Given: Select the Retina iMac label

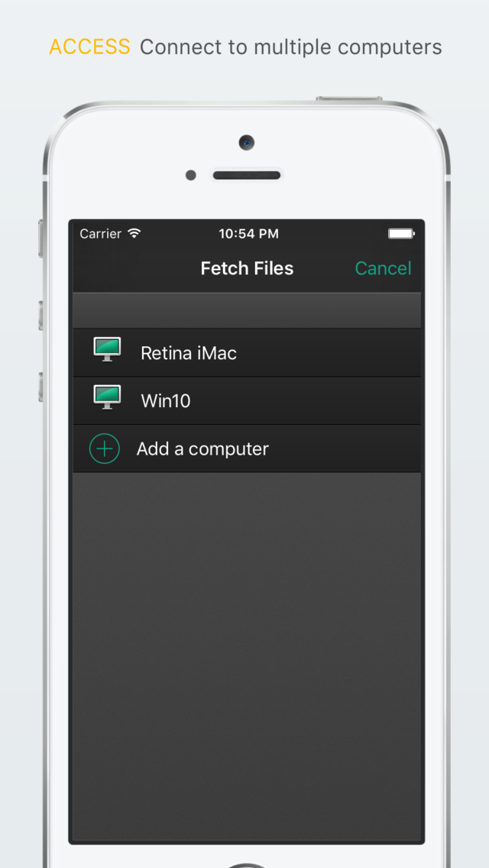Looking at the screenshot, I should tap(189, 353).
